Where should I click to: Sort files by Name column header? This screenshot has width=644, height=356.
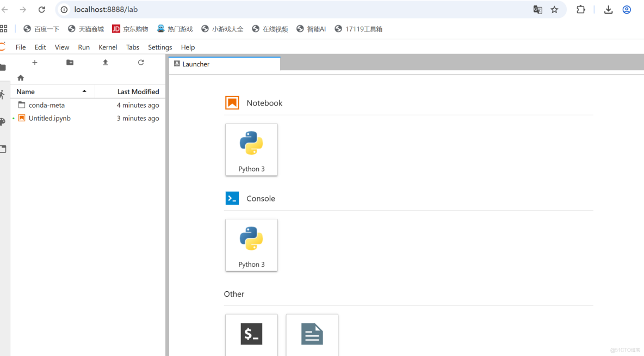(53, 91)
